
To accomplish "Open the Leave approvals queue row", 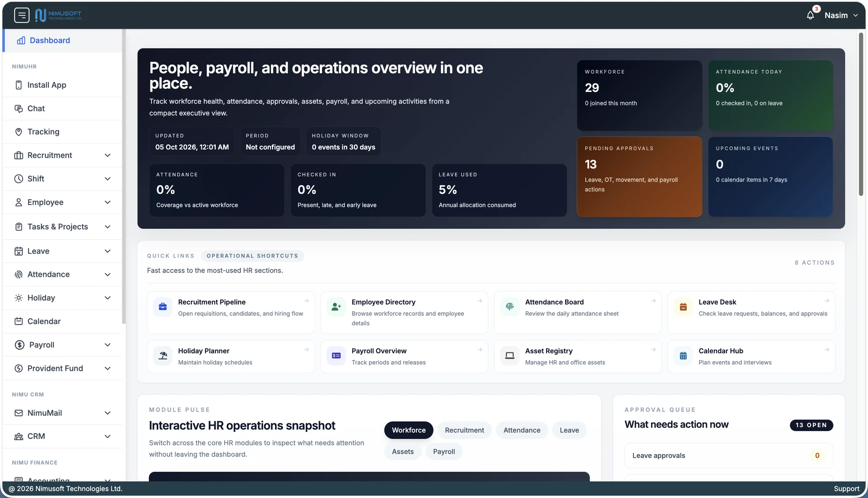I will pyautogui.click(x=728, y=455).
